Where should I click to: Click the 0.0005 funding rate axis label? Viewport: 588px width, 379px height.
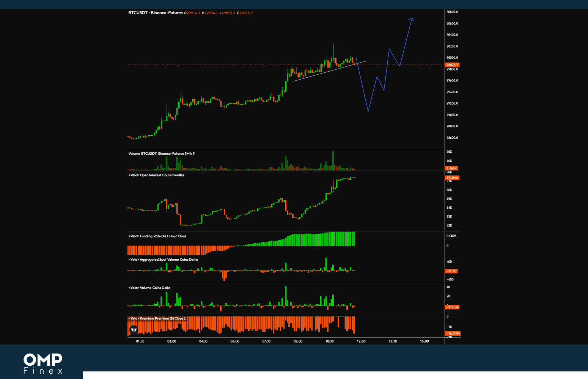(451, 236)
